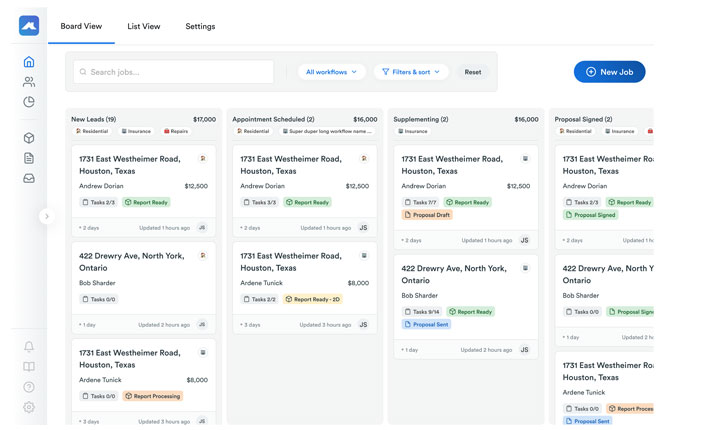This screenshot has height=430, width=715.
Task: Open the Filters & sort dropdown
Action: coord(411,72)
